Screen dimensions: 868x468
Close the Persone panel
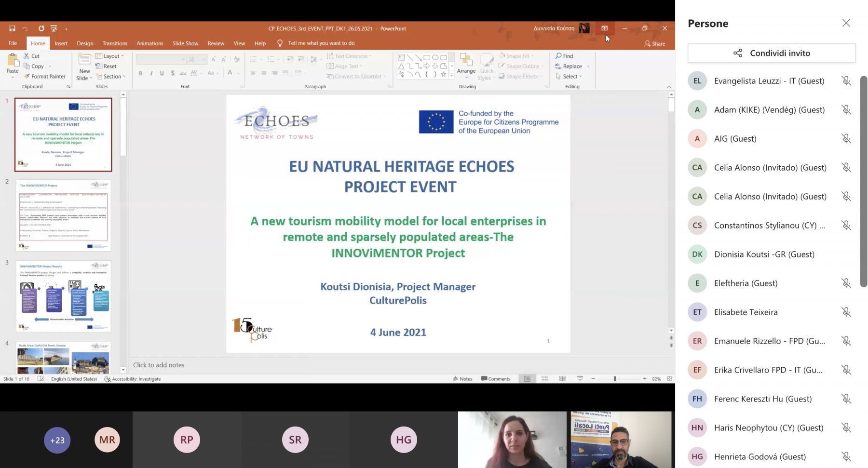(x=846, y=23)
